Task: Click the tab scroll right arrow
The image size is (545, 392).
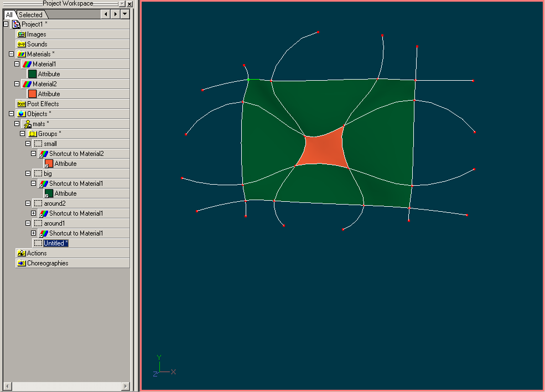Action: click(116, 14)
